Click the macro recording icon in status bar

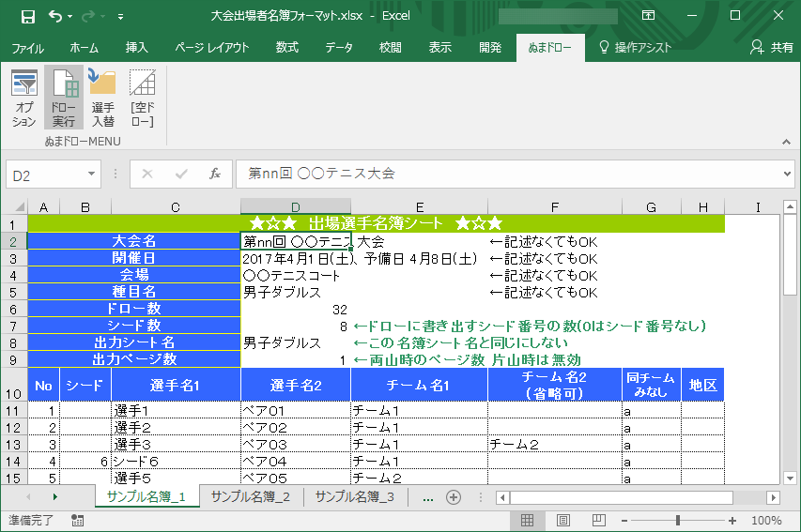(78, 520)
